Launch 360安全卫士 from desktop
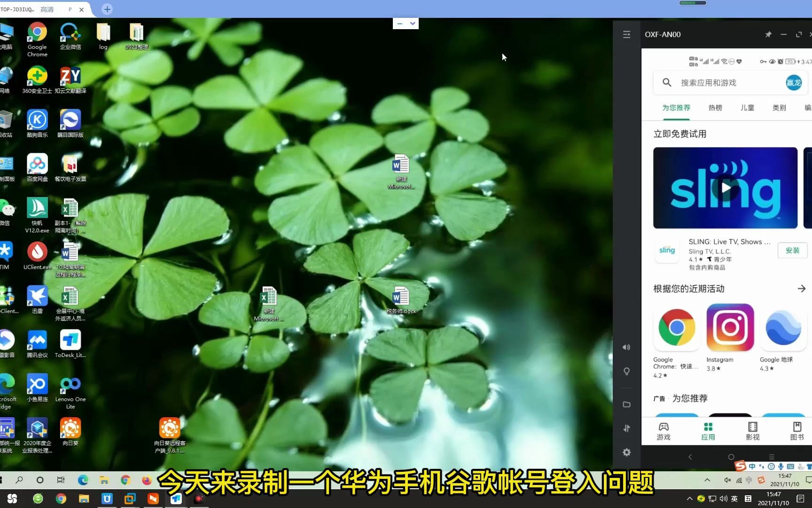The height and width of the screenshot is (508, 812). tap(37, 80)
